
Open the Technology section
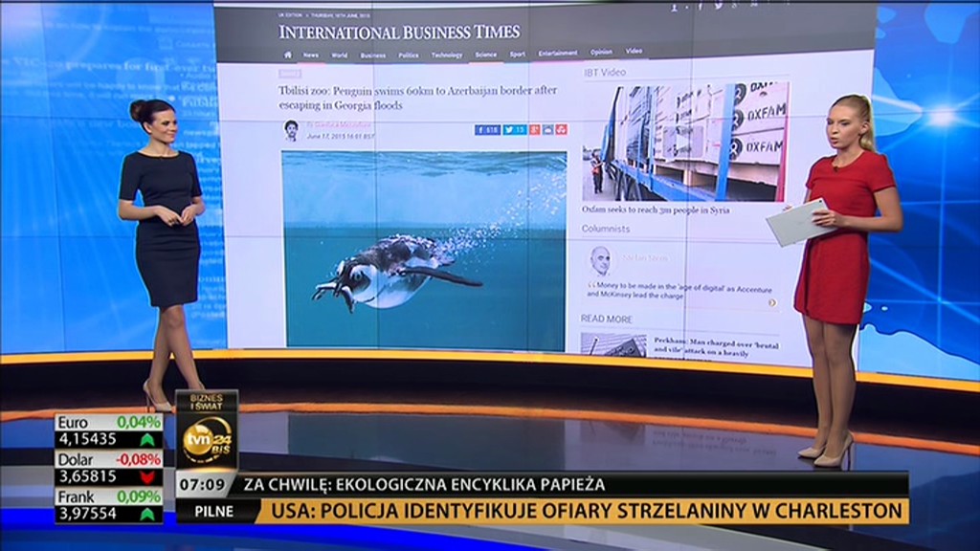point(447,55)
